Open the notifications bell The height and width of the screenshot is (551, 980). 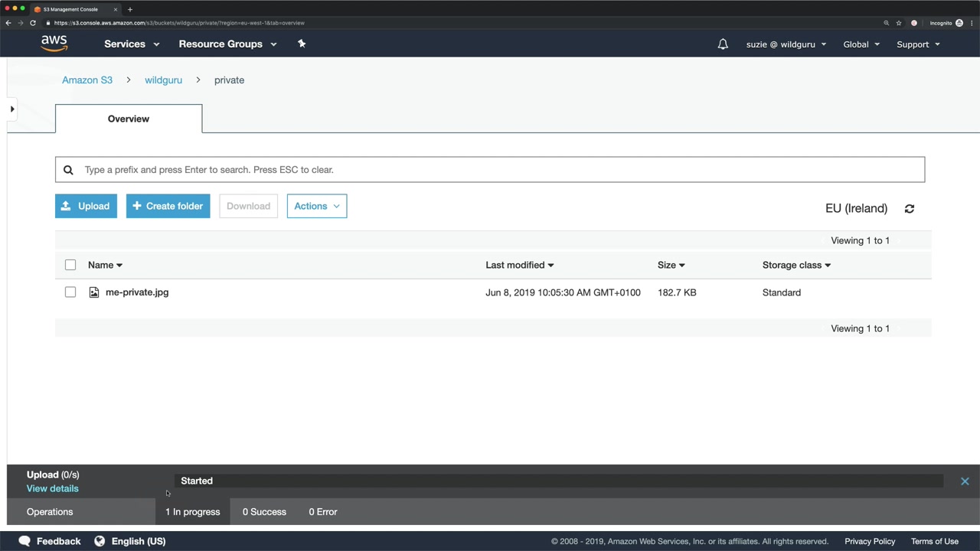point(723,44)
